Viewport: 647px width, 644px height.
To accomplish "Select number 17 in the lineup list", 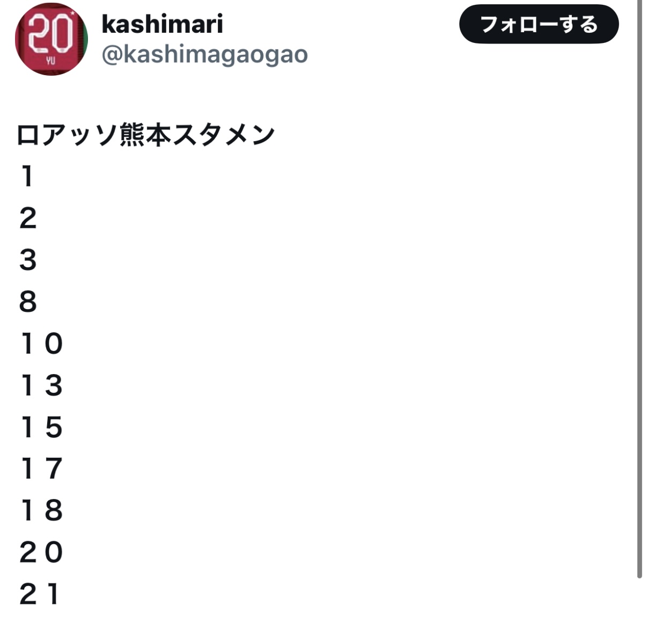I will tap(41, 469).
